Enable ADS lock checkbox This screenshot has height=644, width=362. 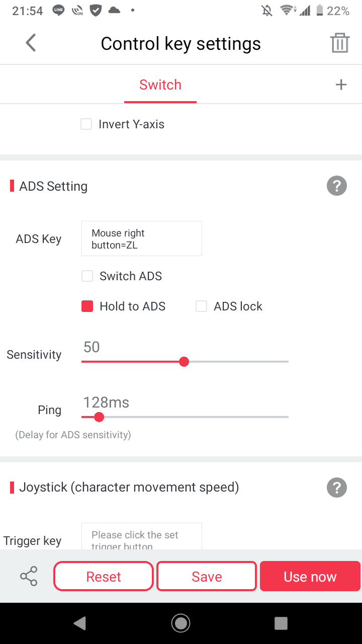[x=202, y=306]
